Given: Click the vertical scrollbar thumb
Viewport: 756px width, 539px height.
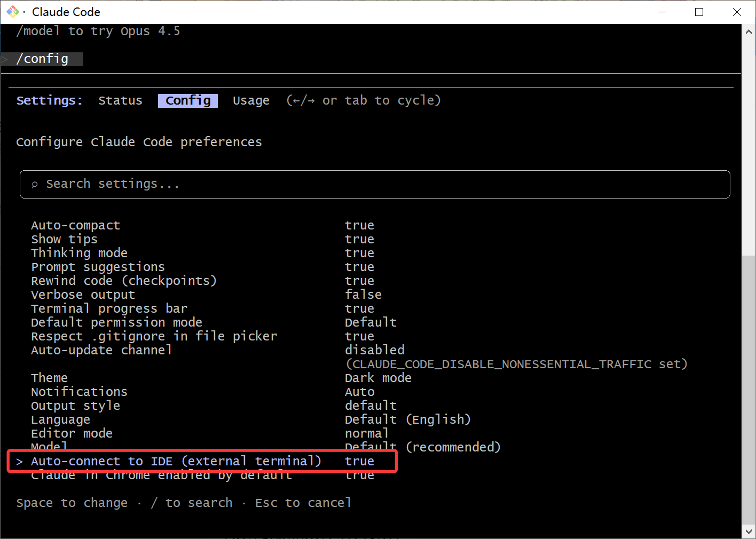Looking at the screenshot, I should coord(749,390).
